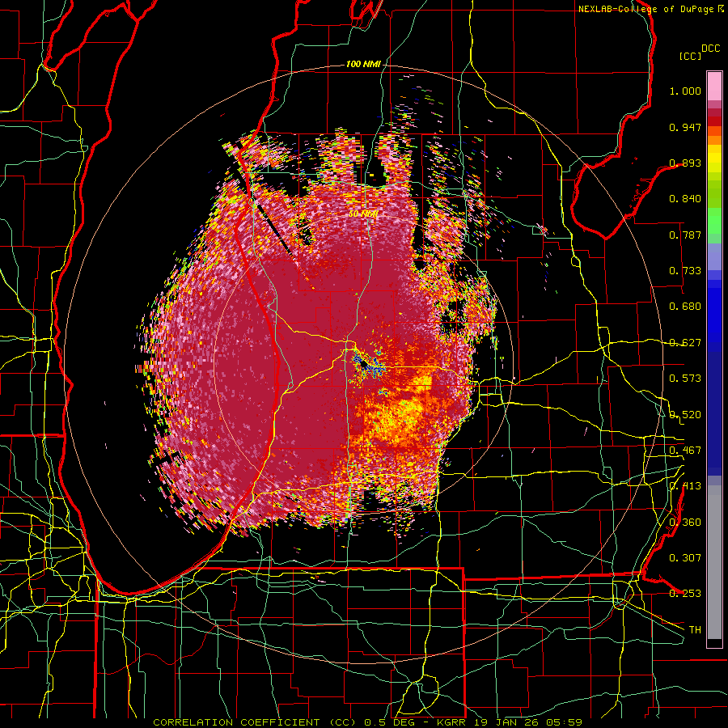
Task: Pick the gray segment of the color bar
Action: (x=714, y=562)
